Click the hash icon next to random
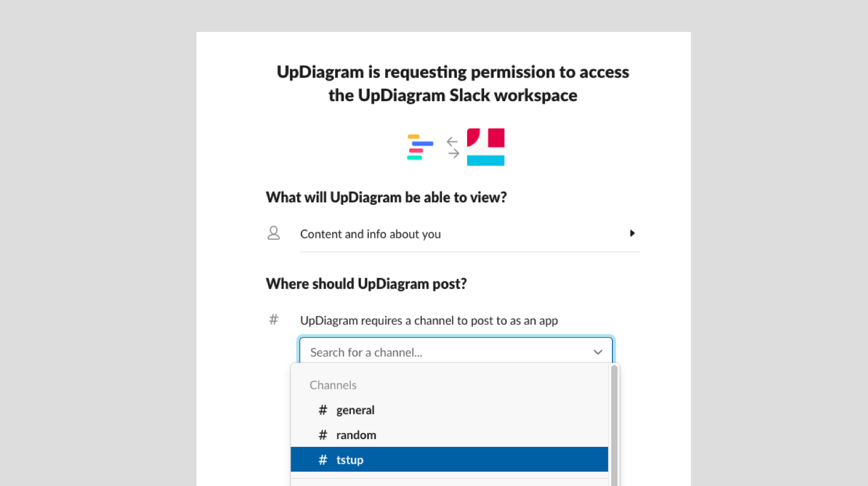868x486 pixels. click(323, 435)
